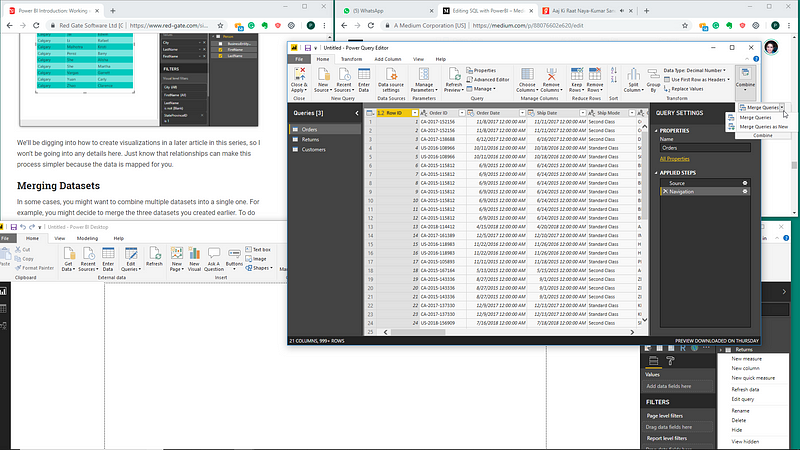Switch to the Add Column tab
The image size is (800, 450).
click(388, 59)
